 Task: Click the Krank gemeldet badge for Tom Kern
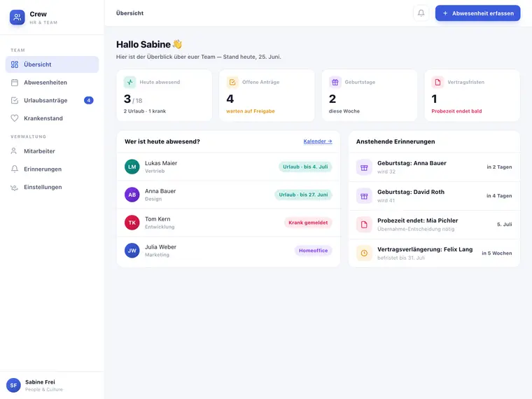308,223
